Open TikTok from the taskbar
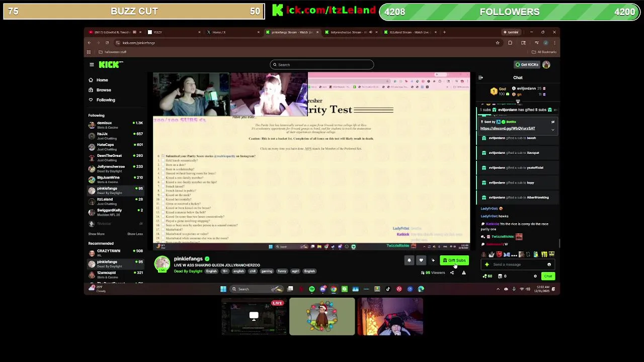The height and width of the screenshot is (362, 644). [388, 289]
